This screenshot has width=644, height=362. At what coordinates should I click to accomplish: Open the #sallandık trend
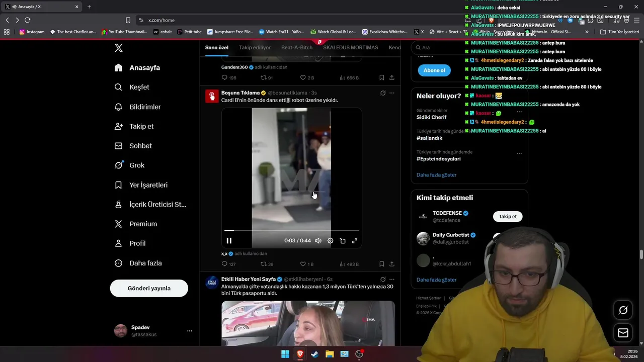tap(430, 138)
